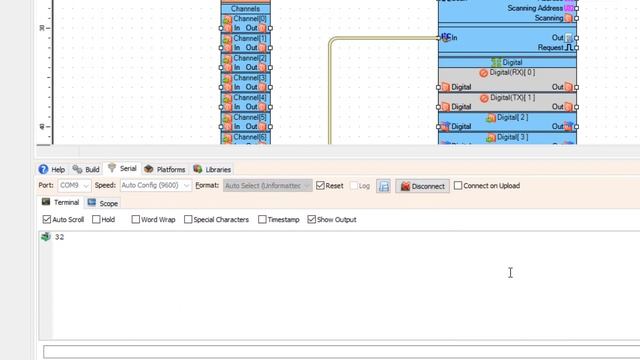The image size is (640, 360).
Task: Click Digital[2] Digital input pin icon
Action: tap(445, 127)
